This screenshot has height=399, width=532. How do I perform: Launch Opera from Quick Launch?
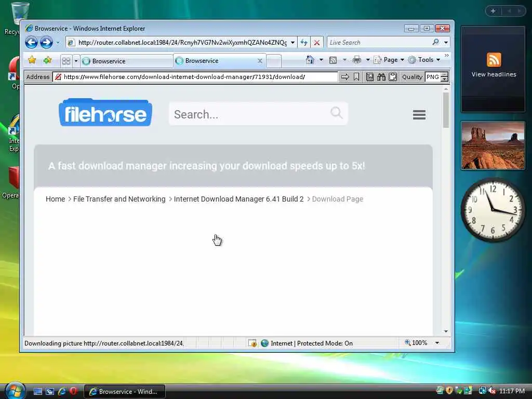coord(73,391)
